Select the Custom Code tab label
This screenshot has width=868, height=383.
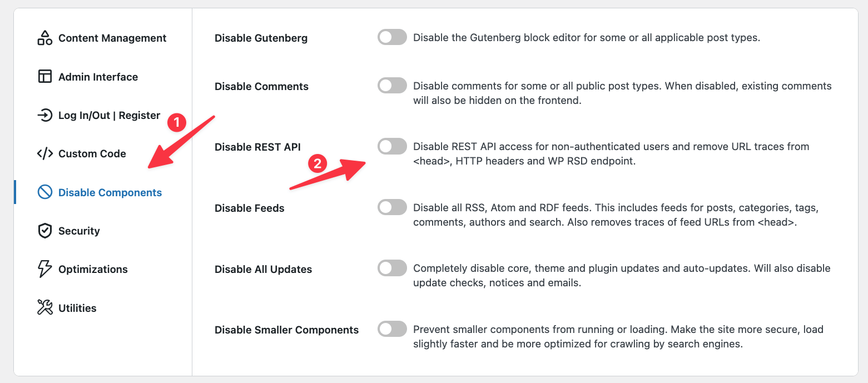92,153
